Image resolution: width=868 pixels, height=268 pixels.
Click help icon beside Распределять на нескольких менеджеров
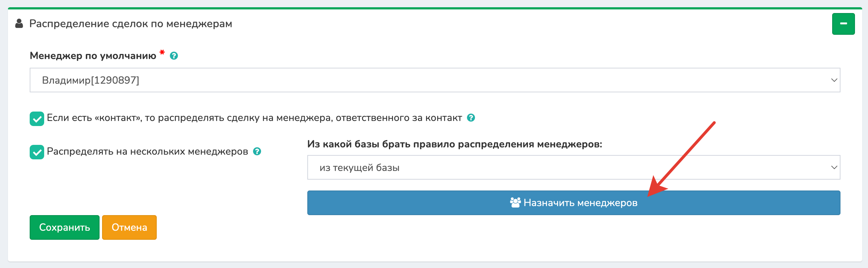(x=257, y=151)
